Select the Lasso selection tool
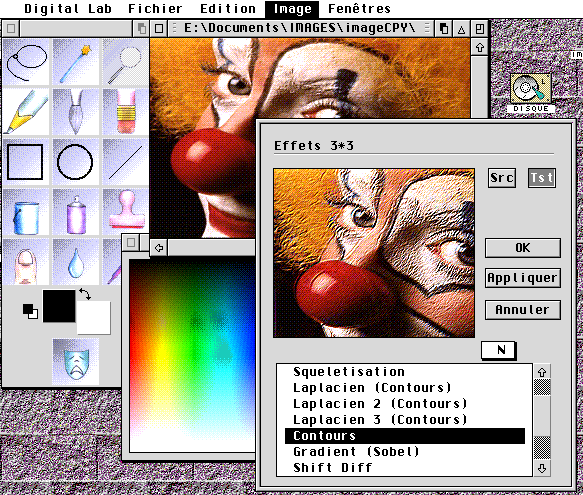Screen dimensions: 583x495 click(26, 62)
